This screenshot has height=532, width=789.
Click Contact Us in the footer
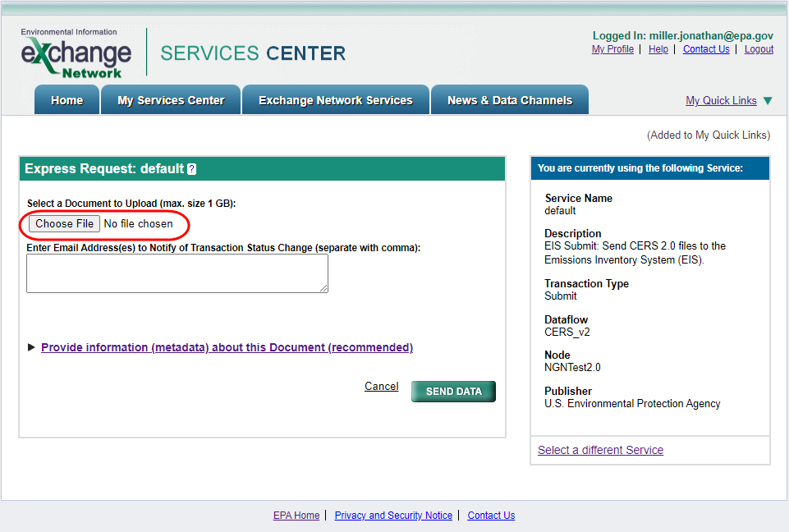[491, 516]
